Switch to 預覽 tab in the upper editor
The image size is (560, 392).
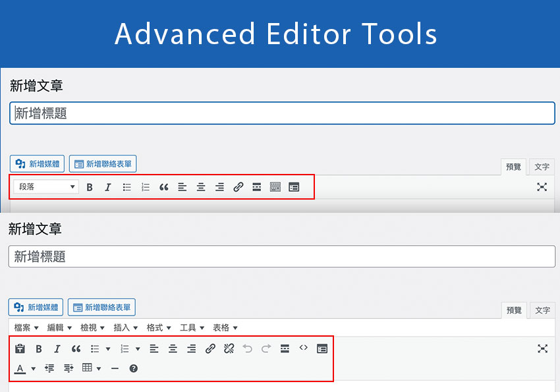tap(513, 167)
